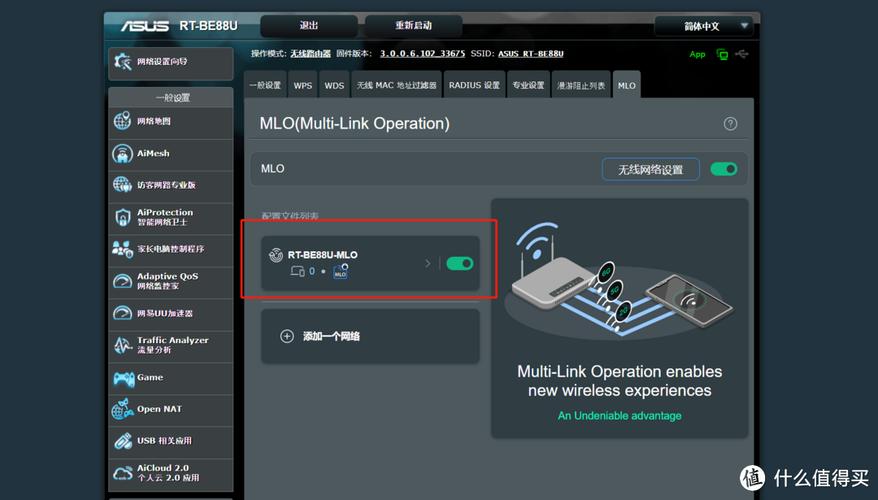Screen dimensions: 878x500
Task: Open the 漫游阻止列表 tab
Action: (581, 85)
